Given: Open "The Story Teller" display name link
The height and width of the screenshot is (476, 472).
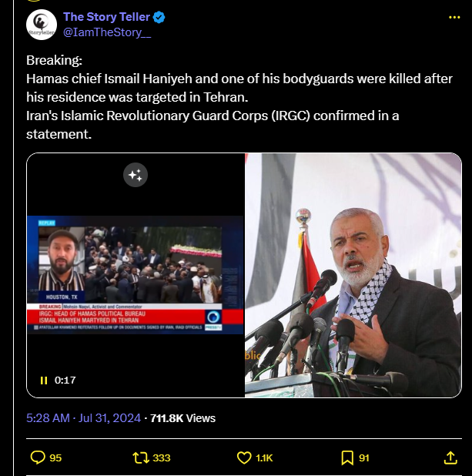Looking at the screenshot, I should [107, 17].
